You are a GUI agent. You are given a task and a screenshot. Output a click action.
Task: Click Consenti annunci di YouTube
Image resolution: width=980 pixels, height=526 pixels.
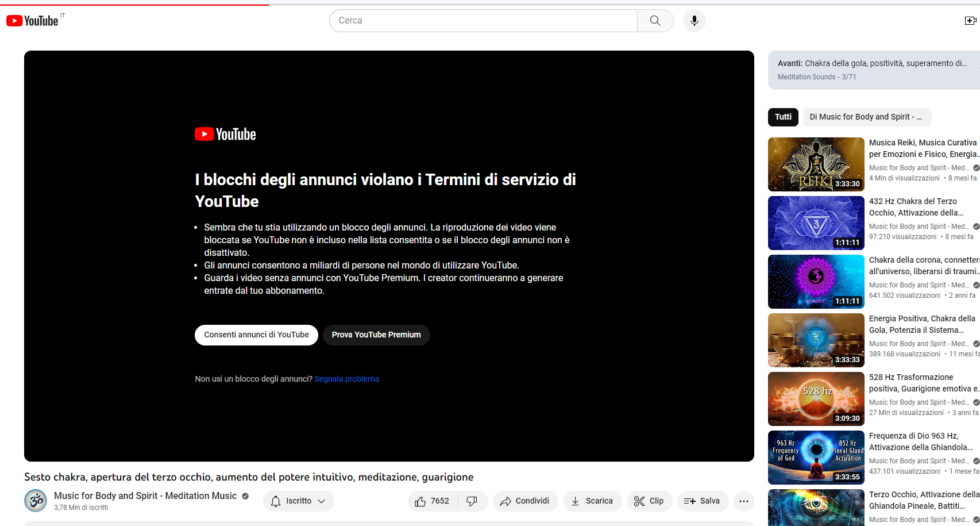(x=256, y=335)
